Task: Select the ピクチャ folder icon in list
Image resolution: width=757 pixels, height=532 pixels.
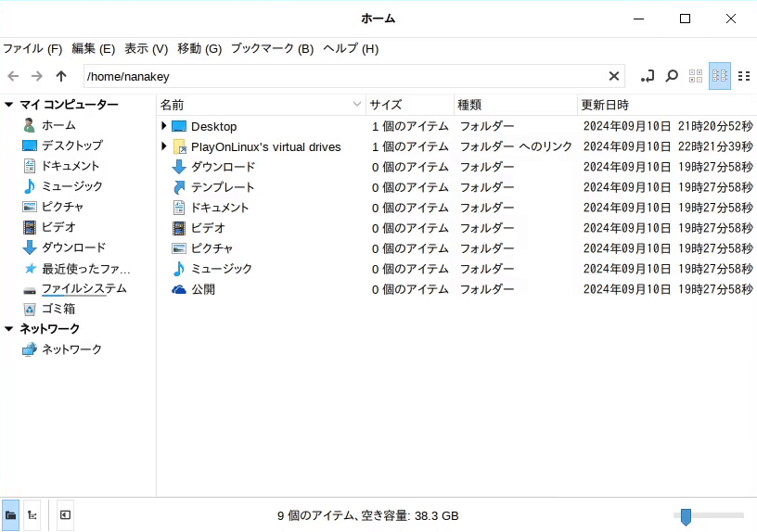Action: coord(179,248)
